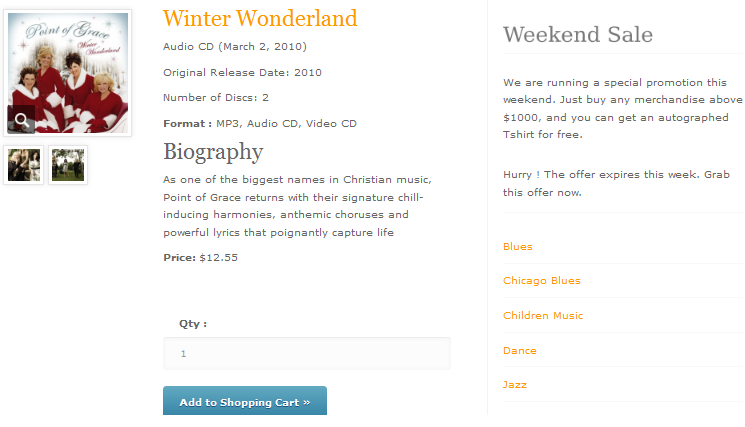Click the magnifier zoom icon on album cover
This screenshot has height=427, width=745.
21,120
